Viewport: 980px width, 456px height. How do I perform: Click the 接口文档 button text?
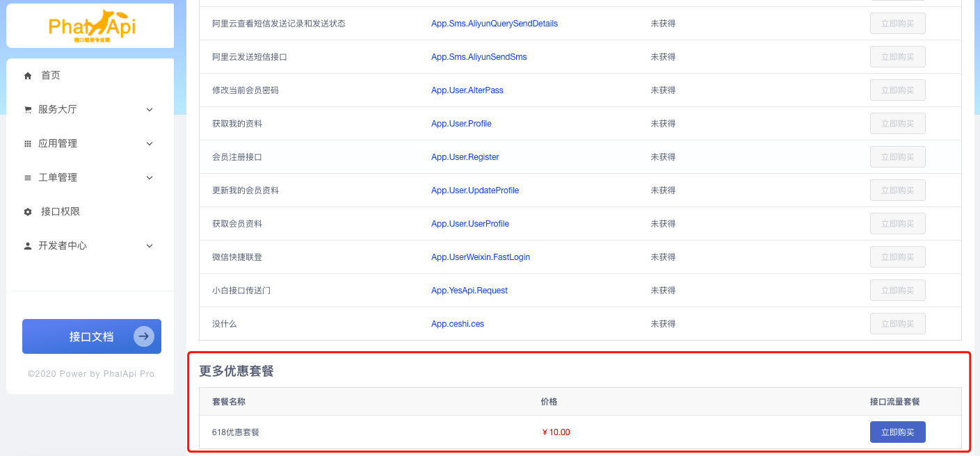tap(91, 336)
